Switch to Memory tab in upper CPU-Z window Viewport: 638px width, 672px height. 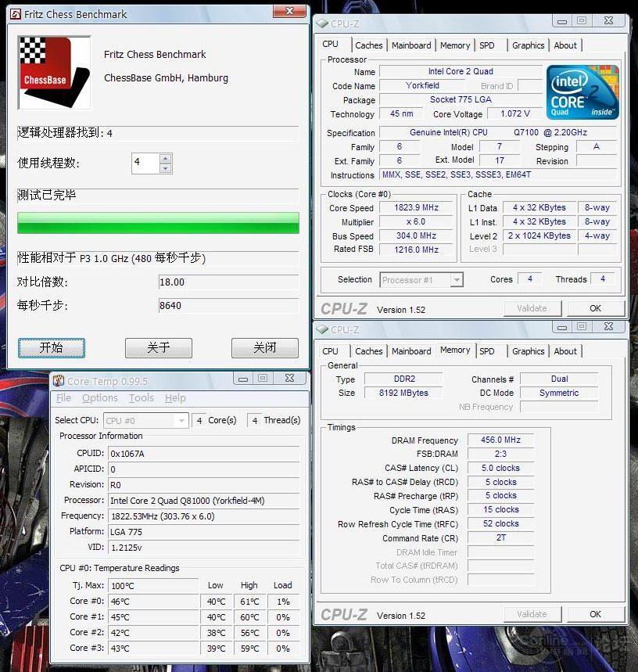pyautogui.click(x=455, y=45)
